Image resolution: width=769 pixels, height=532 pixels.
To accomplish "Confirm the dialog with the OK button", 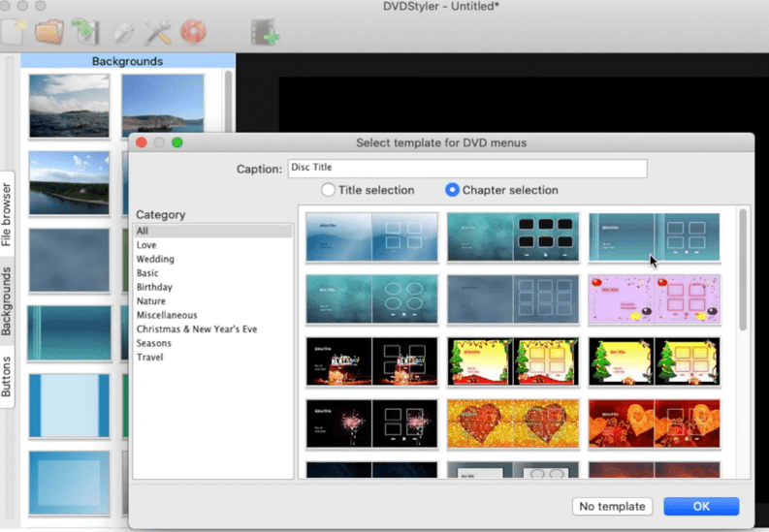I will 700,506.
